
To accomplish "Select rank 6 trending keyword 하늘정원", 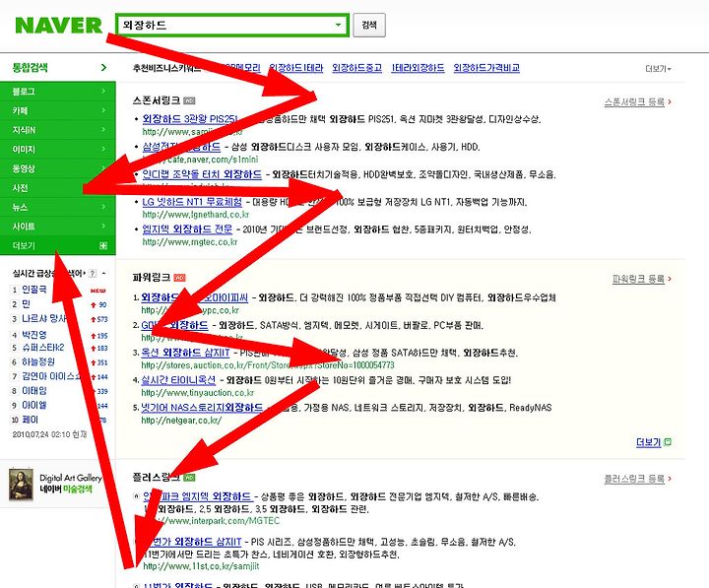I will click(x=38, y=361).
